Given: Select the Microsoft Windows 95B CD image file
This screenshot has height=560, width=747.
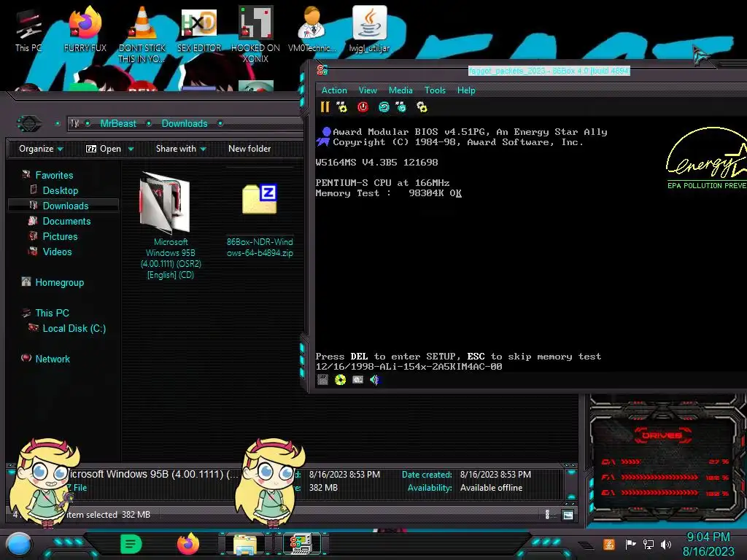Looking at the screenshot, I should coord(171,225).
